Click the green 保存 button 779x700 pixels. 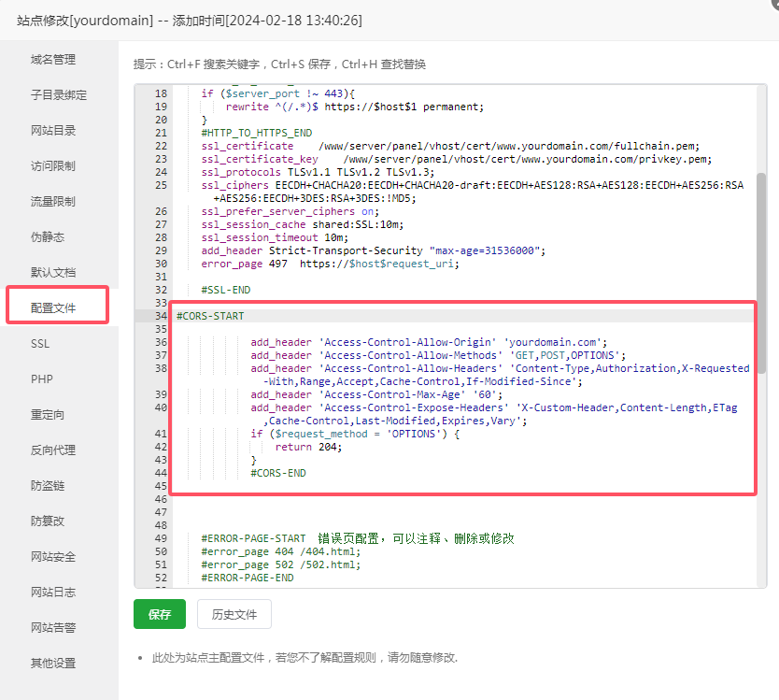tap(160, 614)
